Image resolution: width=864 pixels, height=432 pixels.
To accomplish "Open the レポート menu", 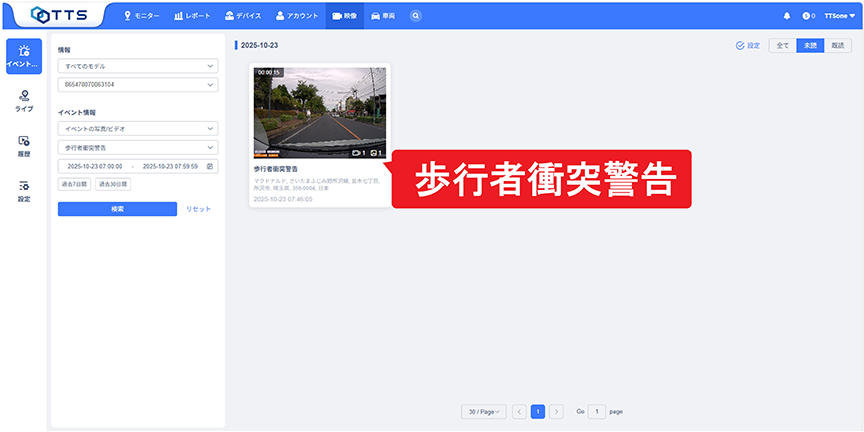I will [192, 16].
